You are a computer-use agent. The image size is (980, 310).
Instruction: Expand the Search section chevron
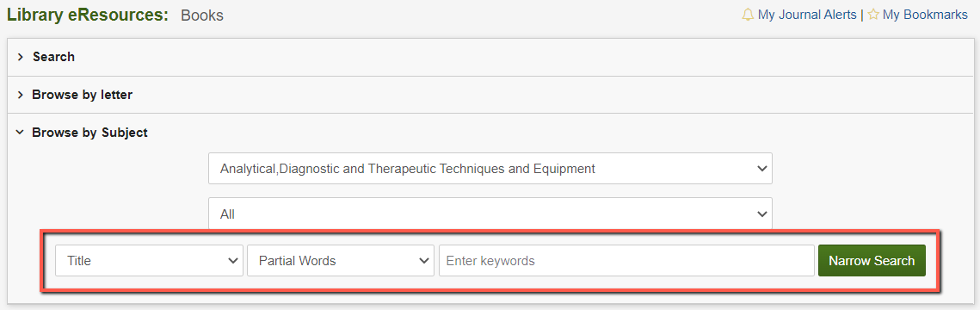coord(20,57)
